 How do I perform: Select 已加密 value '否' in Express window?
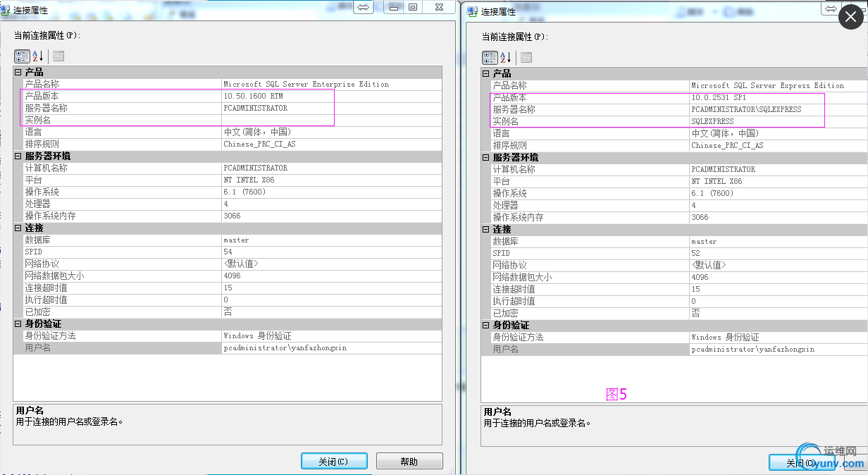(695, 313)
